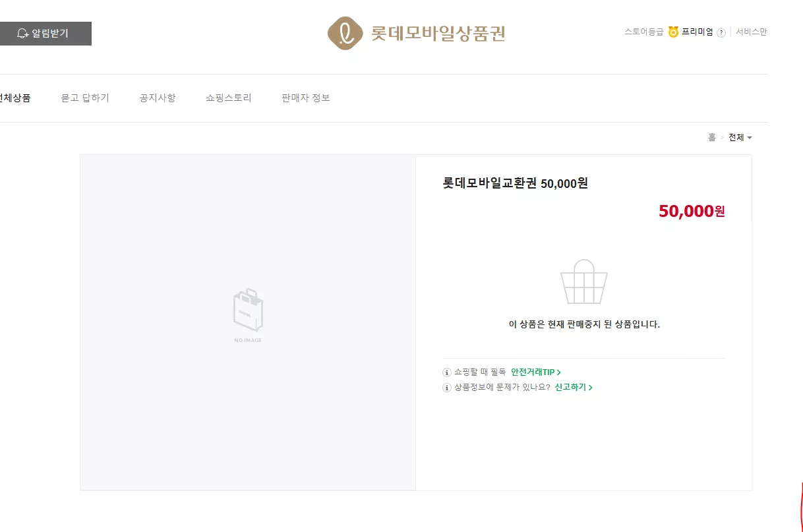Viewport: 803px width, 532px height.
Task: Select the 전체상품 tab
Action: point(15,98)
